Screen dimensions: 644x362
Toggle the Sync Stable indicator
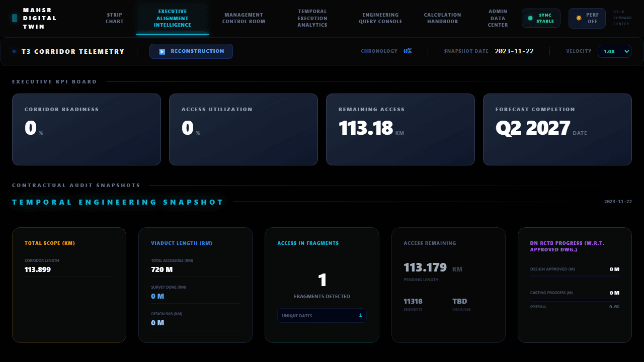541,18
